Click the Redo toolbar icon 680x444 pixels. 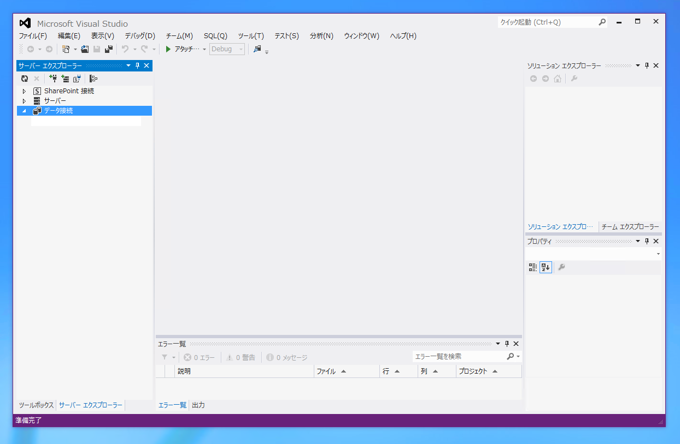tap(144, 49)
